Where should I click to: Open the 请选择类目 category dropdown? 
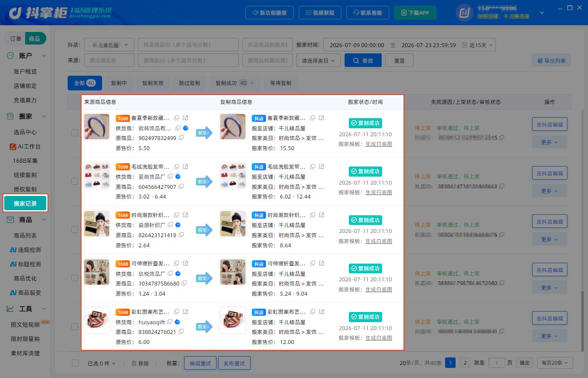318,61
